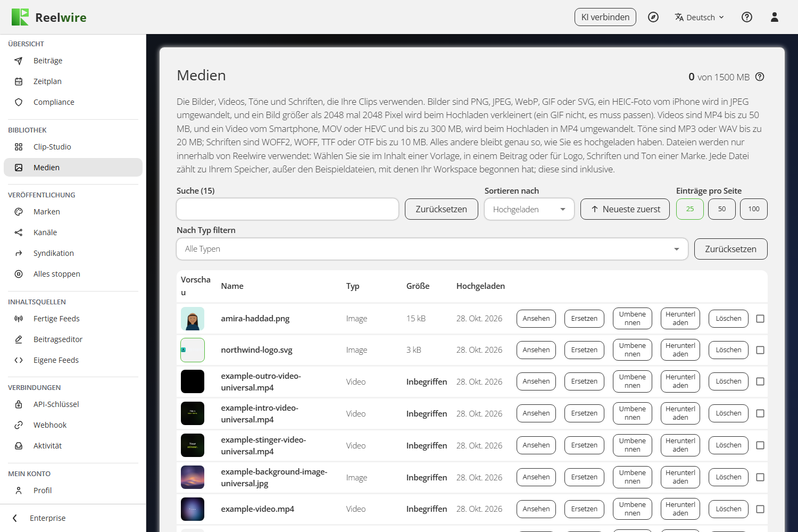Screen dimensions: 798x532
Task: Open Compliance shield icon in sidebar
Action: [x=19, y=102]
